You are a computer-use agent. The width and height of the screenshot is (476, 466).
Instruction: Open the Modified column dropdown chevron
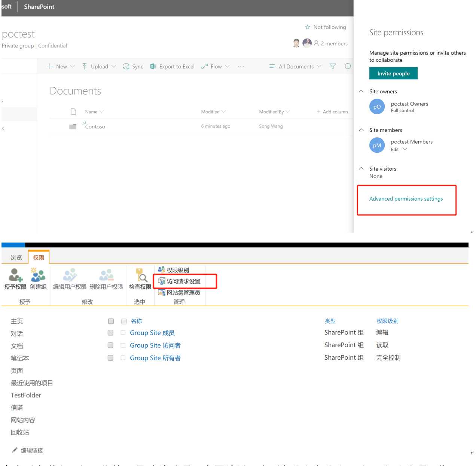tap(224, 112)
